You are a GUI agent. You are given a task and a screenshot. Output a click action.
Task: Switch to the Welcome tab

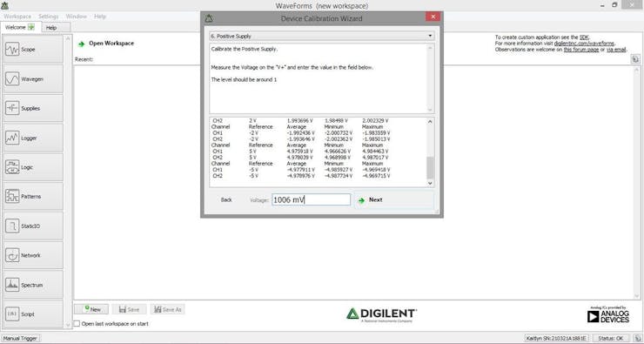point(20,28)
